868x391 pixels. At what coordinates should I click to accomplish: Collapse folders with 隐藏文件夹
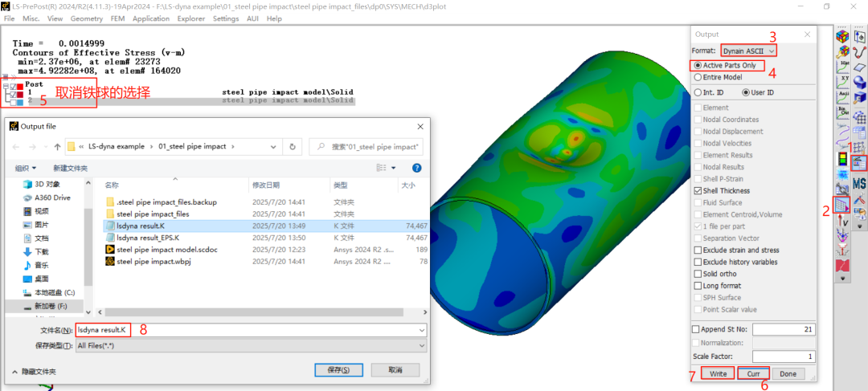[x=34, y=372]
